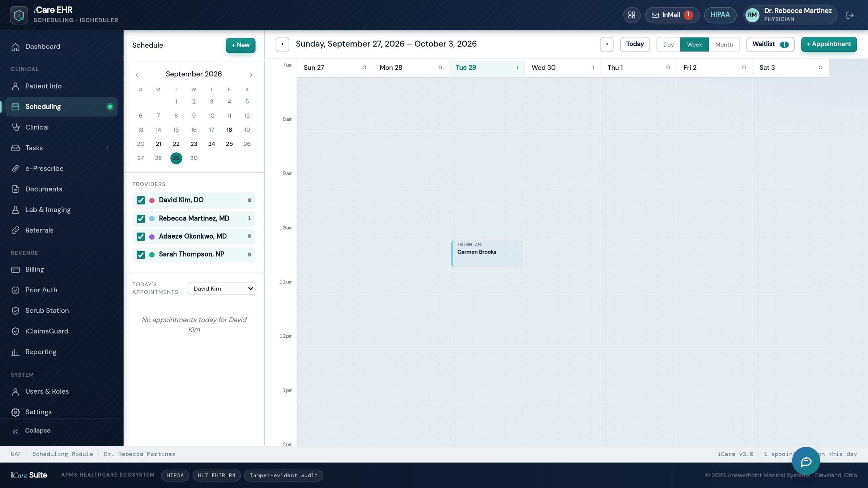868x488 pixels.
Task: Open Patient Info person icon
Action: [15, 86]
